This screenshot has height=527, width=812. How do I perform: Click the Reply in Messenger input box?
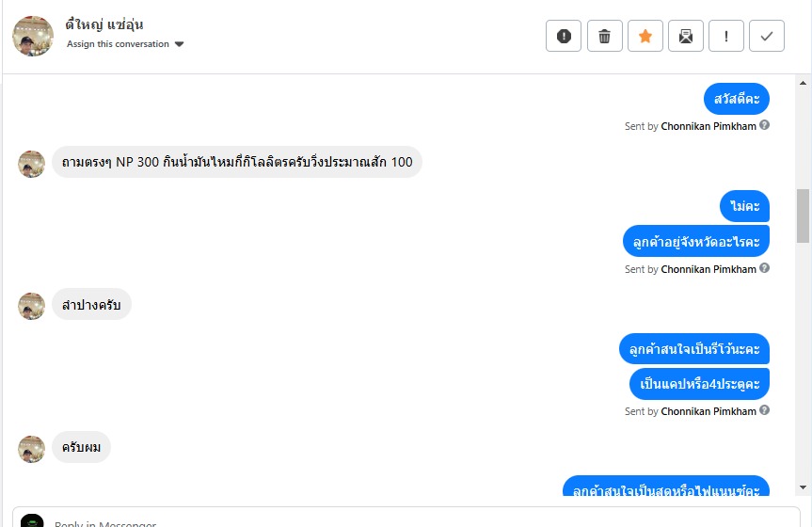406,519
